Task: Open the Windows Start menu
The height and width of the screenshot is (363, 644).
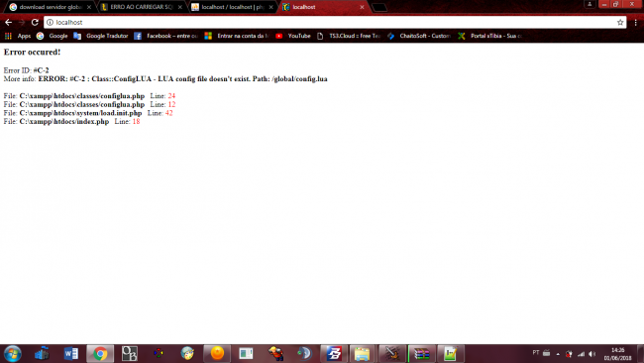Action: [12, 353]
